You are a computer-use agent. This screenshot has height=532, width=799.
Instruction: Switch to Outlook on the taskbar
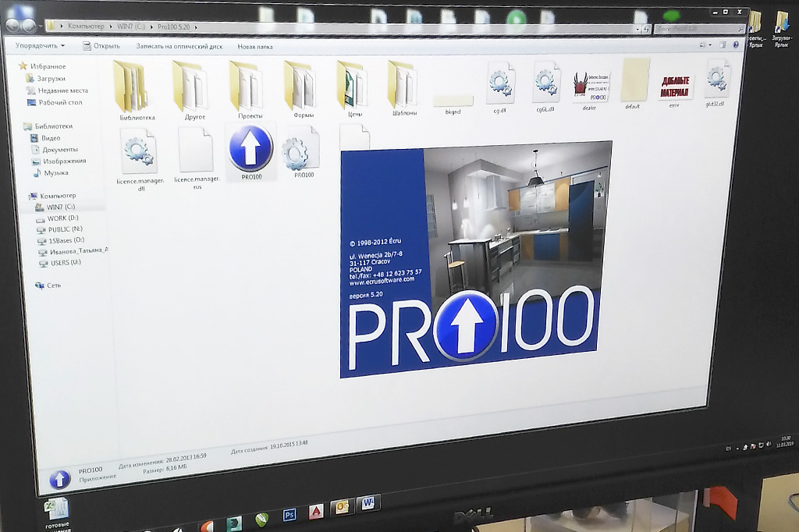point(342,506)
